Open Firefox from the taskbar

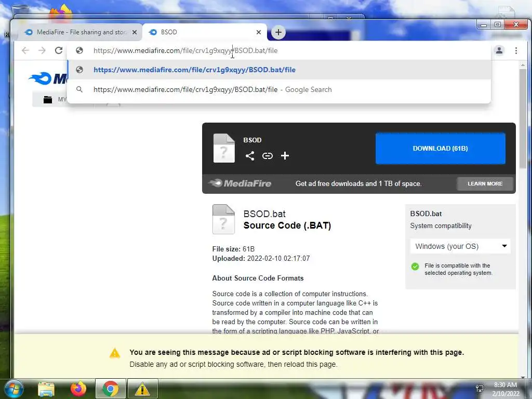click(78, 389)
